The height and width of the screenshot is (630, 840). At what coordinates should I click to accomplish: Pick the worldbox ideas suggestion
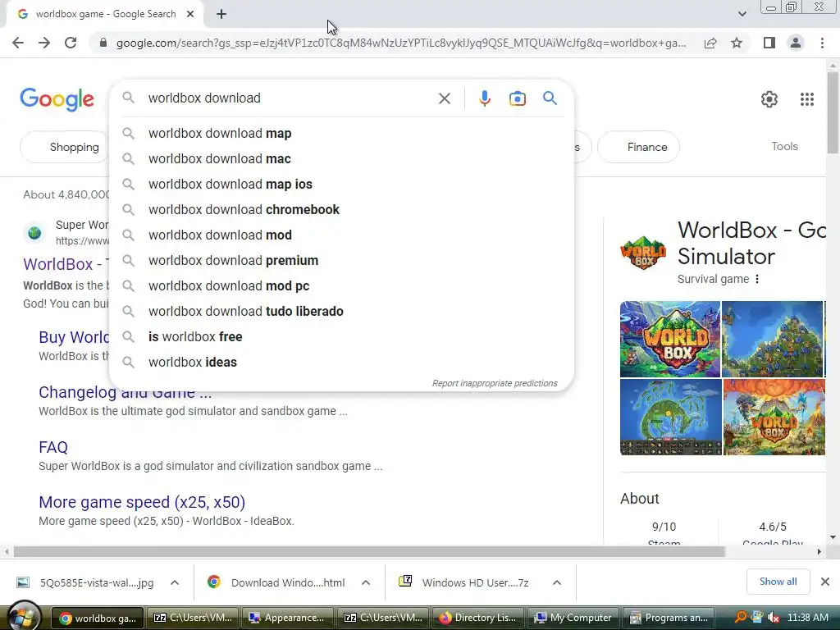click(341, 362)
